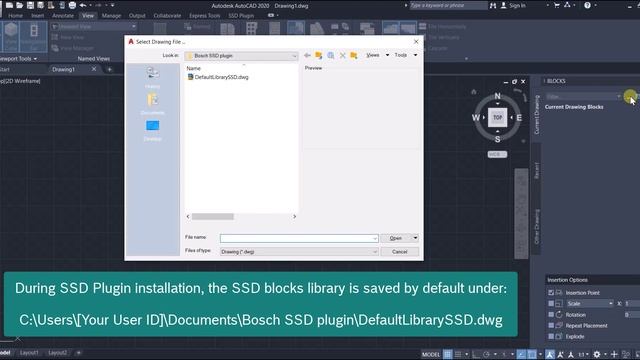Screen dimensions: 640x360
Task: Click the Filter field in the Blocks panel
Action: click(582, 97)
